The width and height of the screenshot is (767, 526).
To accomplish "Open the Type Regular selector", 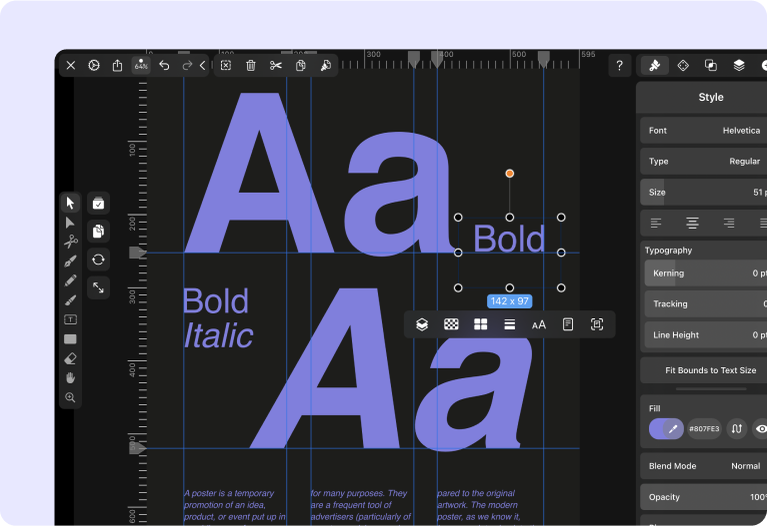I will [703, 161].
